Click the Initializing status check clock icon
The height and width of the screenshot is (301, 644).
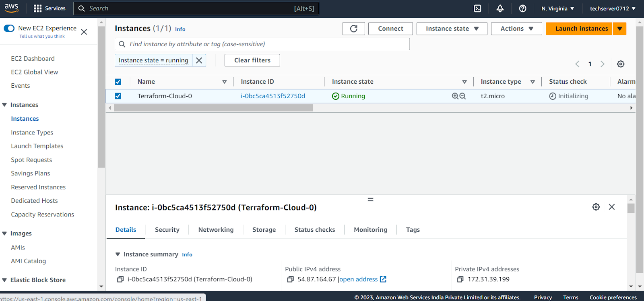pyautogui.click(x=553, y=96)
